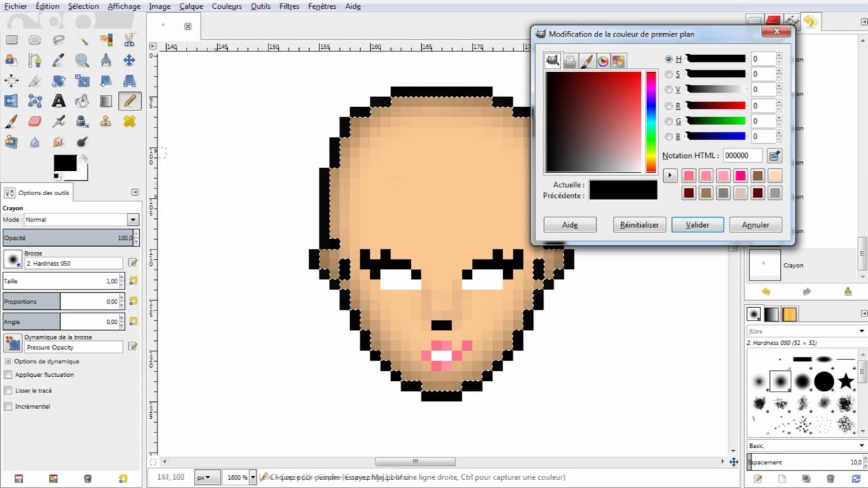This screenshot has height=488, width=868.
Task: Select the Text tool
Action: [59, 101]
